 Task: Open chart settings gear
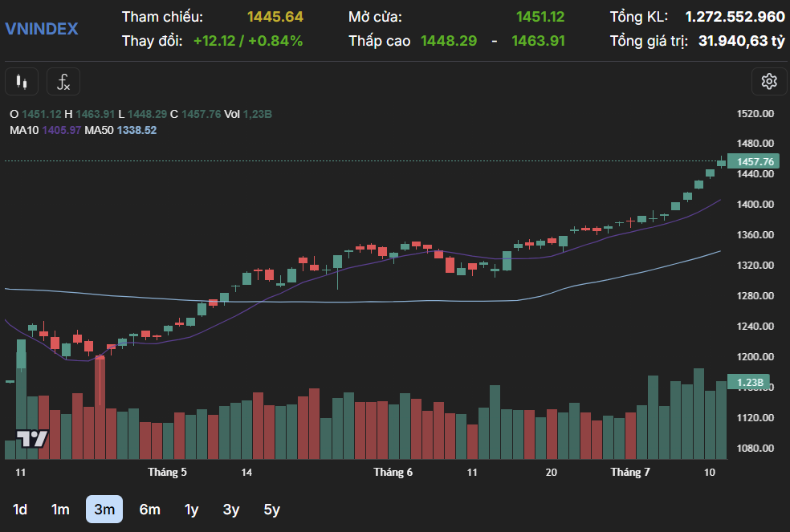[x=768, y=81]
